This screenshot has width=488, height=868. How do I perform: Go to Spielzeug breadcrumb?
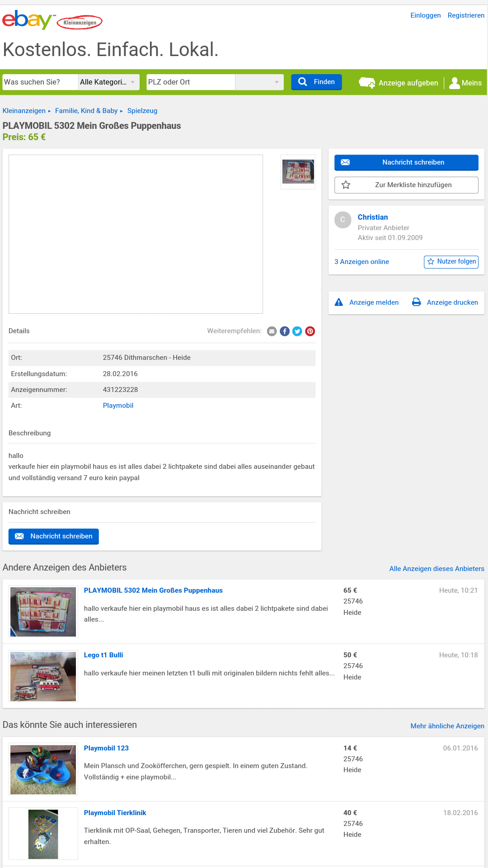[142, 111]
